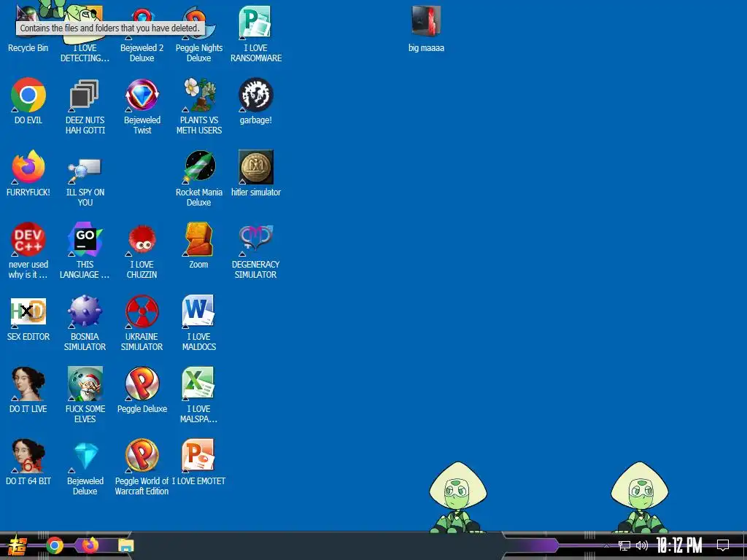
Task: Open the notification center icon
Action: coord(723,545)
